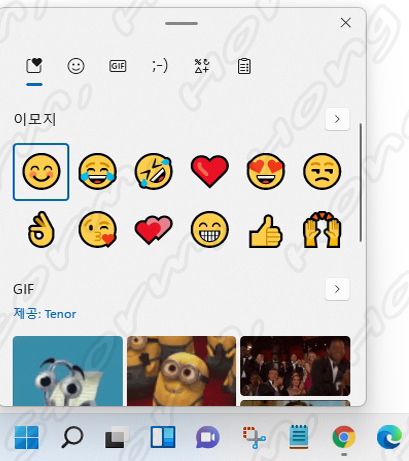This screenshot has height=461, width=409.
Task: Open the 제공: Tenor link
Action: (x=45, y=314)
